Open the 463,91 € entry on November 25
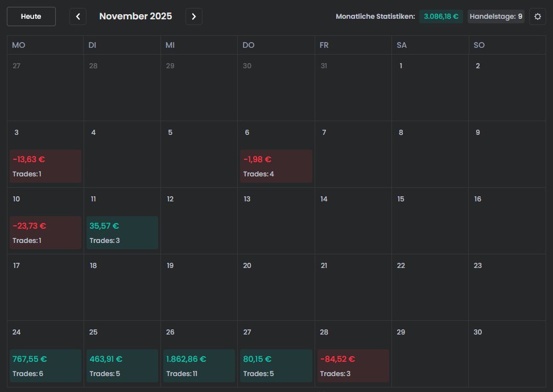 click(122, 366)
